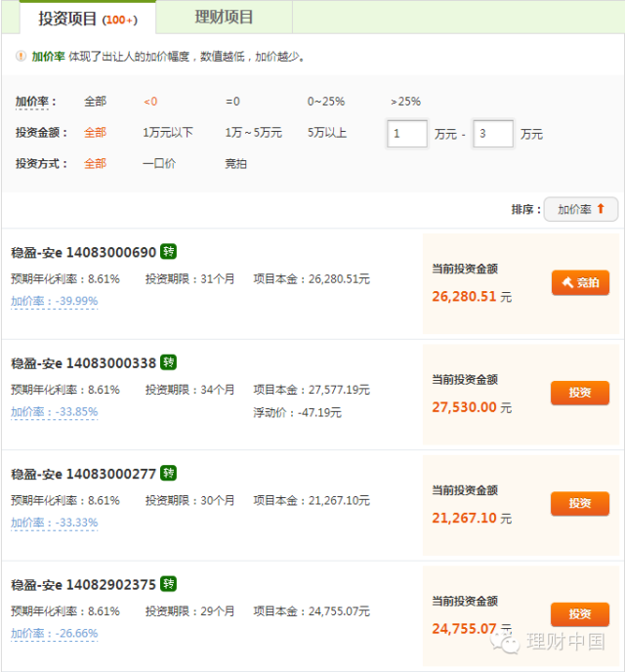
Task: Click the WeChat logo in the watermark
Action: pos(508,641)
